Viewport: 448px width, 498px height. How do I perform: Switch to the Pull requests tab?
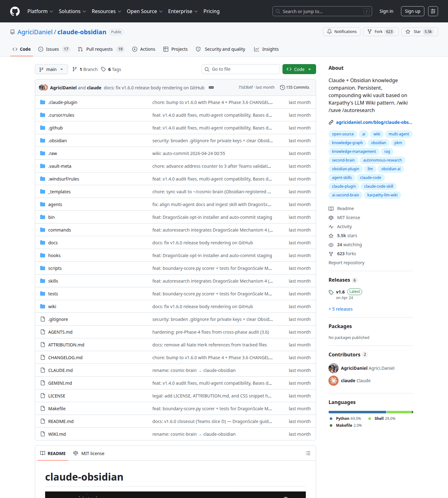(101, 49)
